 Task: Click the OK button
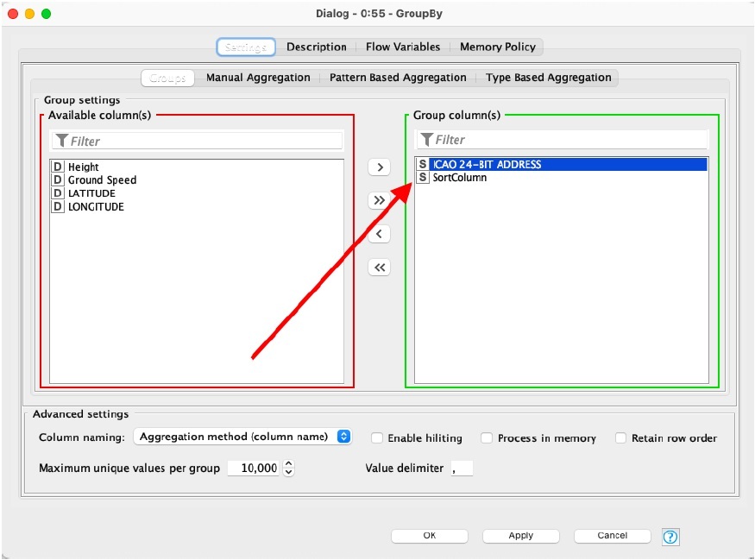pos(429,536)
